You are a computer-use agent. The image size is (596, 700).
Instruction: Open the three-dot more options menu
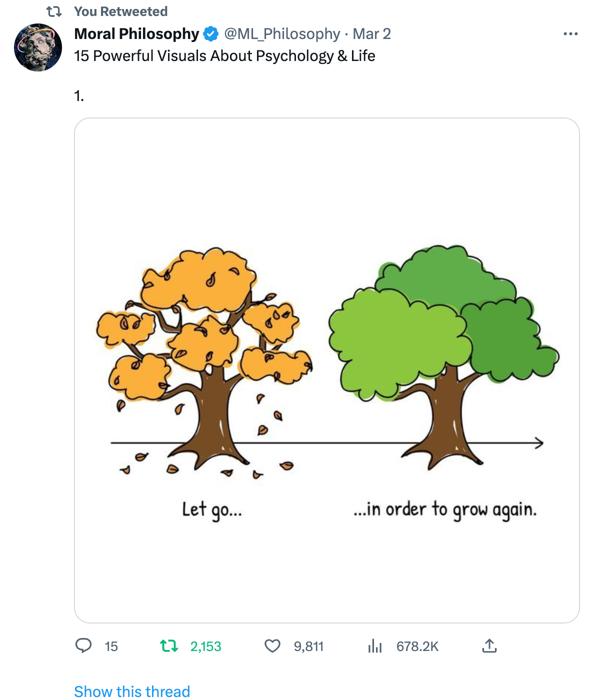coord(570,34)
